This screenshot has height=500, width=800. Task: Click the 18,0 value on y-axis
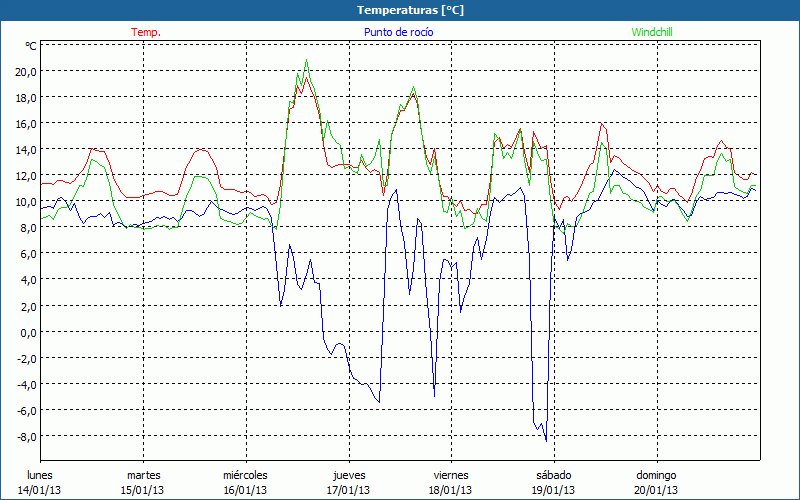pyautogui.click(x=24, y=98)
